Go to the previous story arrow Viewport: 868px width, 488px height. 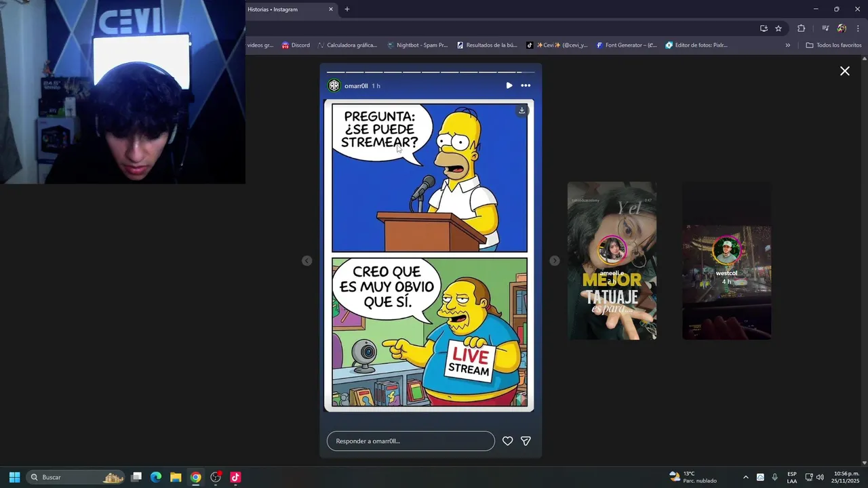point(307,261)
